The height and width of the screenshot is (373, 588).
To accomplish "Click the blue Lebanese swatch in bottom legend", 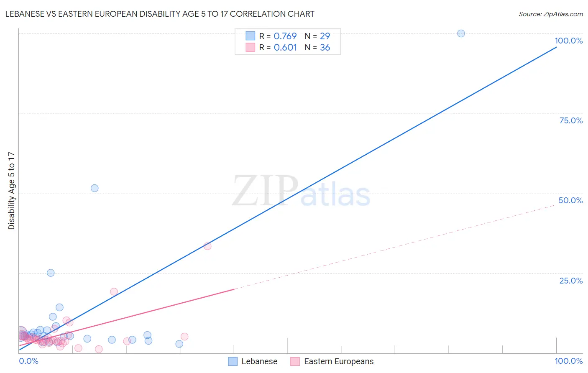I will 233,361.
